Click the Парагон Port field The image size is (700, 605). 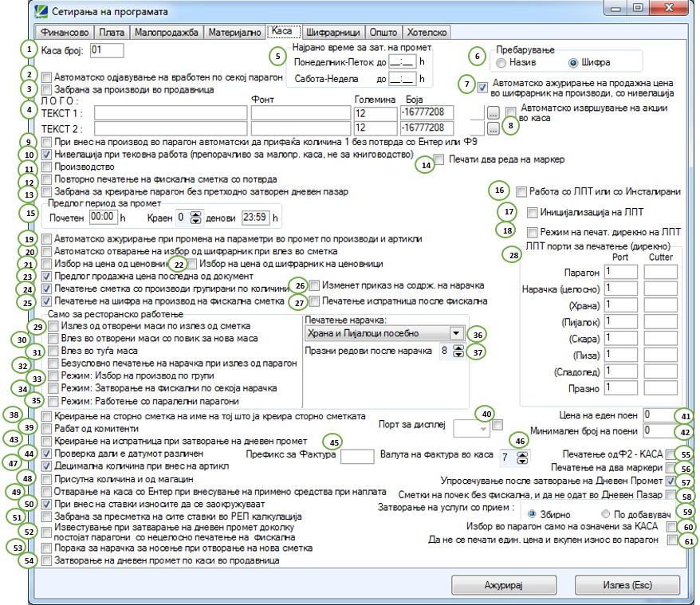tap(621, 273)
